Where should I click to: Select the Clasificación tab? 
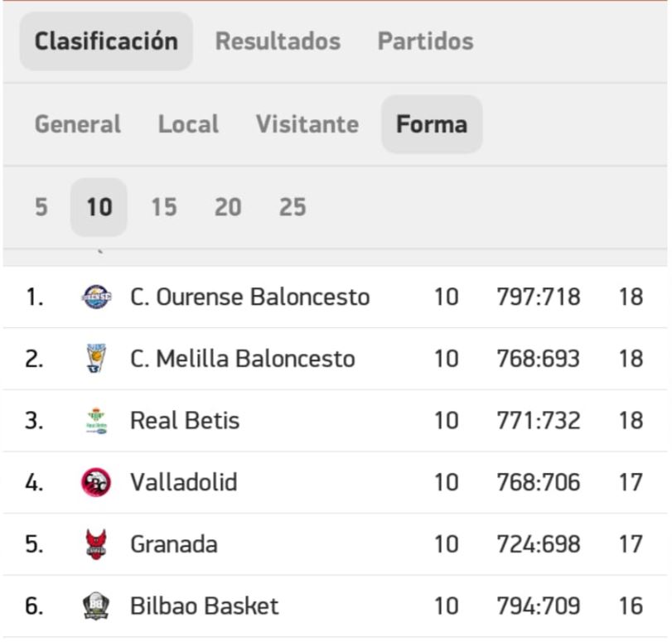coord(106,41)
